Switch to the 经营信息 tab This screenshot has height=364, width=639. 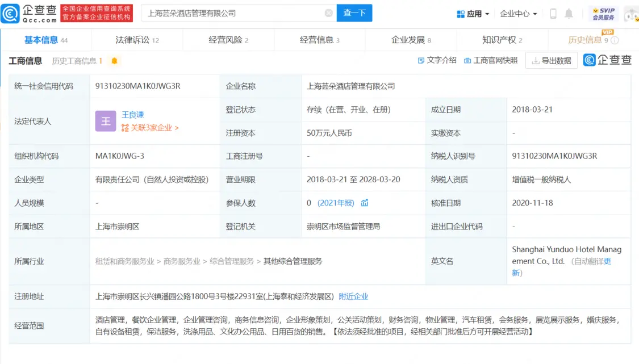pos(319,40)
